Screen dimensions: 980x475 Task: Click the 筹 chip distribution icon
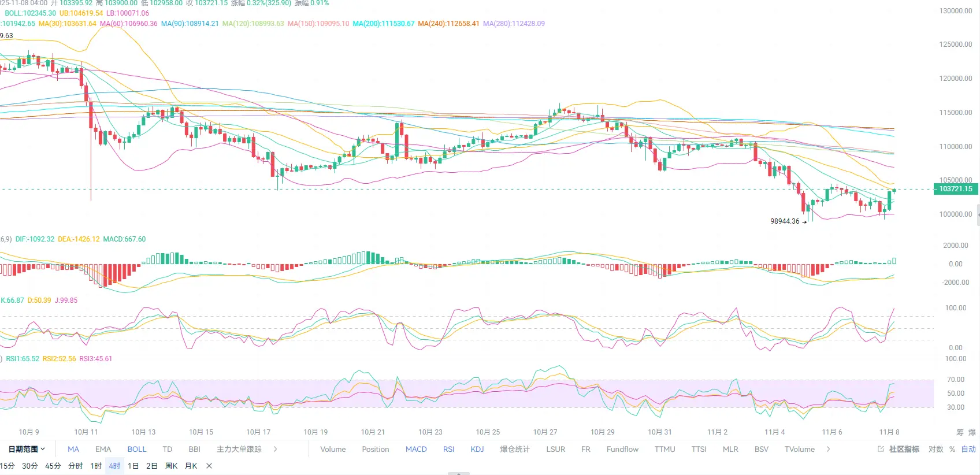(960, 432)
